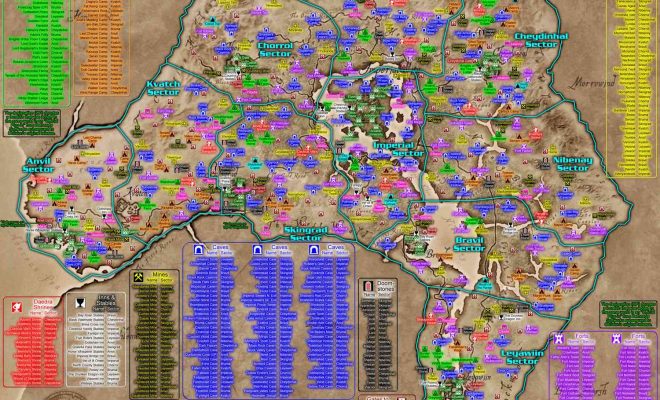Click the Daedra Shrines legend title
The image size is (660, 400).
tap(41, 304)
